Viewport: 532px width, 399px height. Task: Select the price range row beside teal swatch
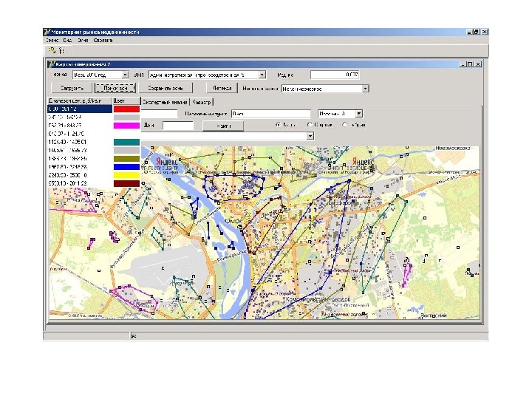coord(80,142)
